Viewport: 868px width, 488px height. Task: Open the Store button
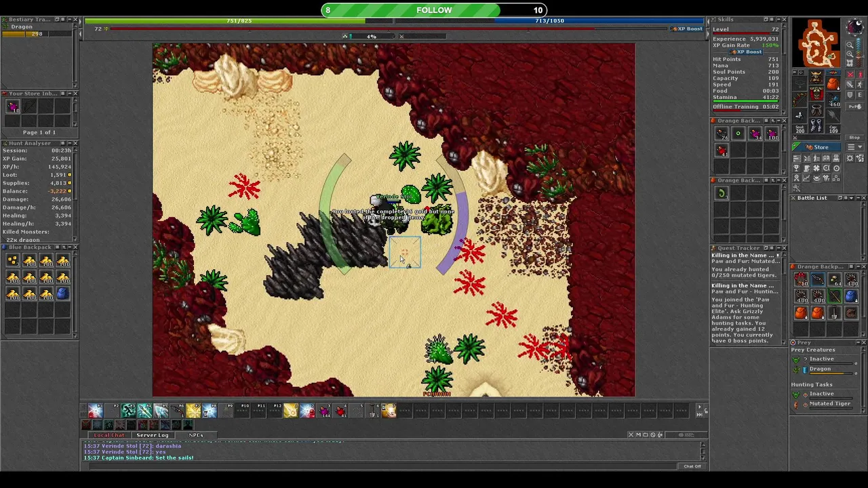click(816, 146)
